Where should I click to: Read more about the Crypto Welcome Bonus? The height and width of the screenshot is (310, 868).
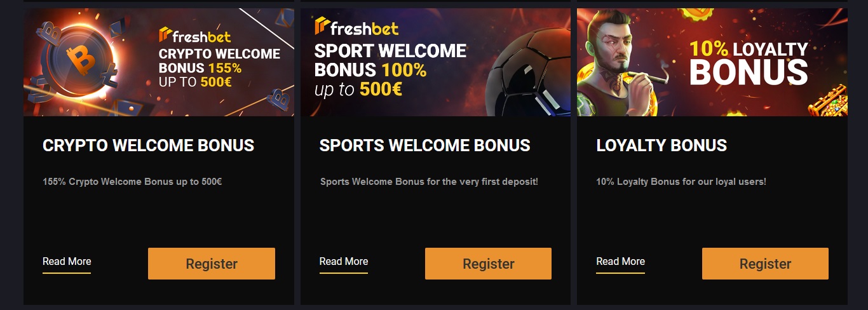click(67, 262)
